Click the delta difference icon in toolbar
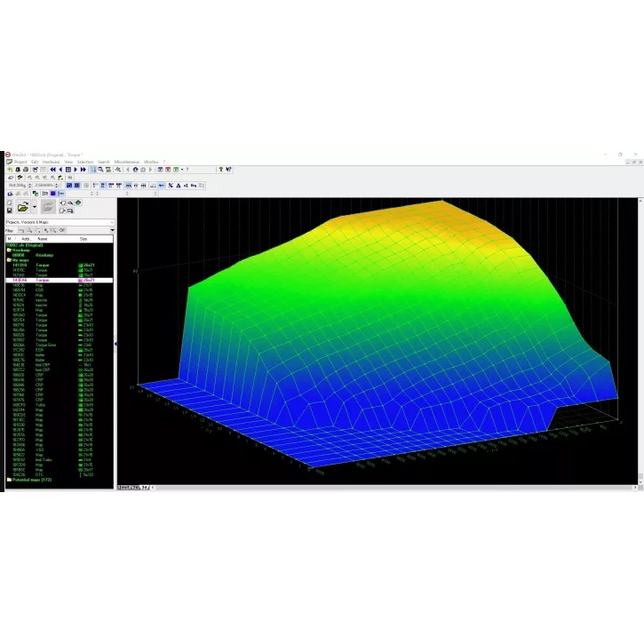The width and height of the screenshot is (644, 644). pos(179,186)
